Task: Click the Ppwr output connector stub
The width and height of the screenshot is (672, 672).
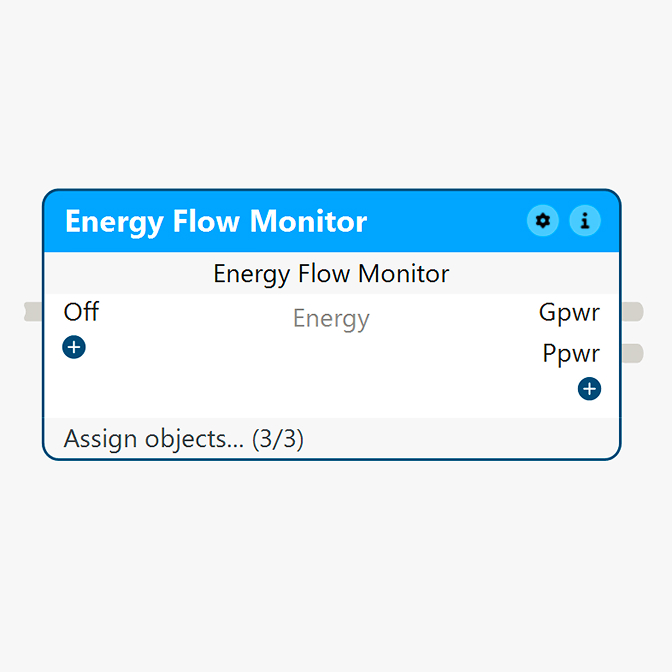Action: pyautogui.click(x=631, y=353)
